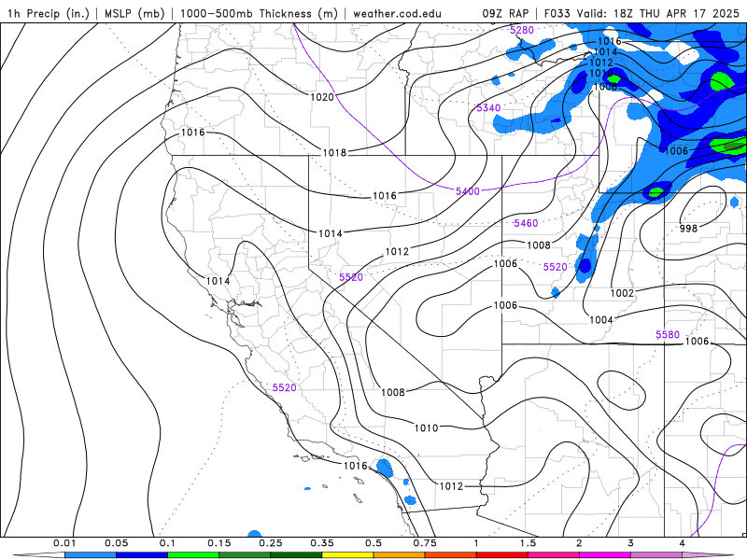This screenshot has width=747, height=560.
Task: Click the 0.05 legend value
Action: point(116,543)
